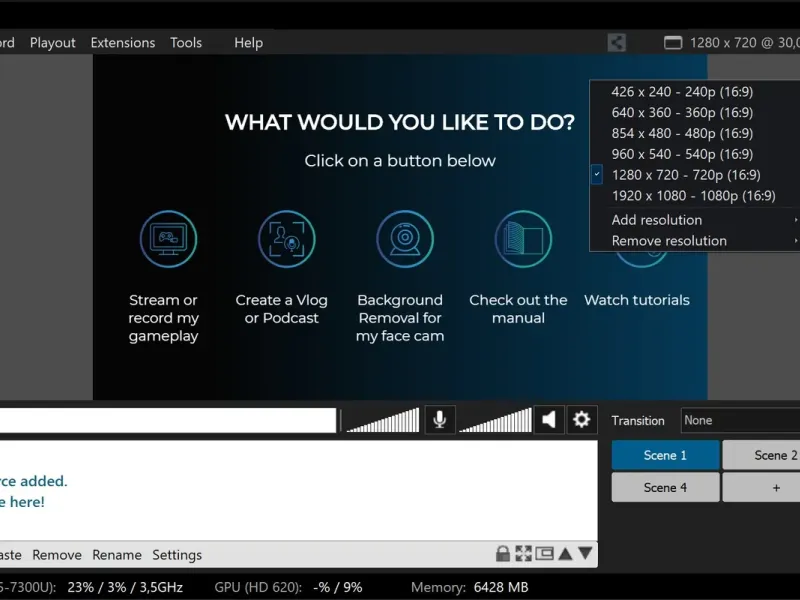Open the Transition dropdown set to None
The image size is (800, 600).
click(740, 420)
